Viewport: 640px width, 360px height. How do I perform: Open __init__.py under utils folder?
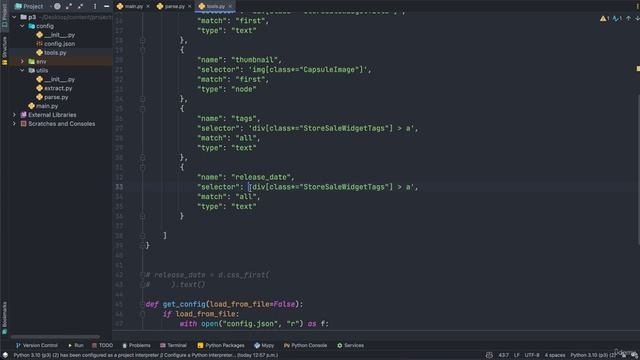coord(59,79)
